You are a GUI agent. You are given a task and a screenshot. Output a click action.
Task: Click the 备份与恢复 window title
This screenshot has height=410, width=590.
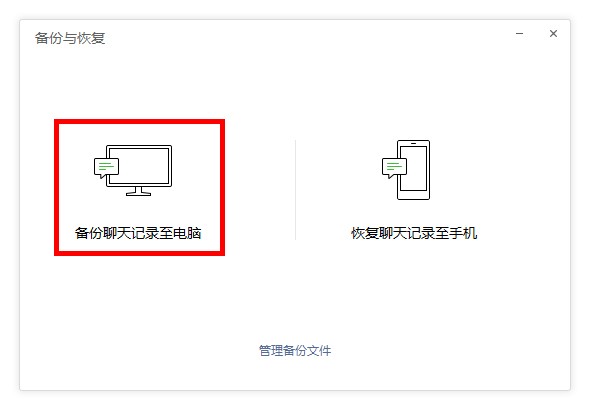coord(70,38)
